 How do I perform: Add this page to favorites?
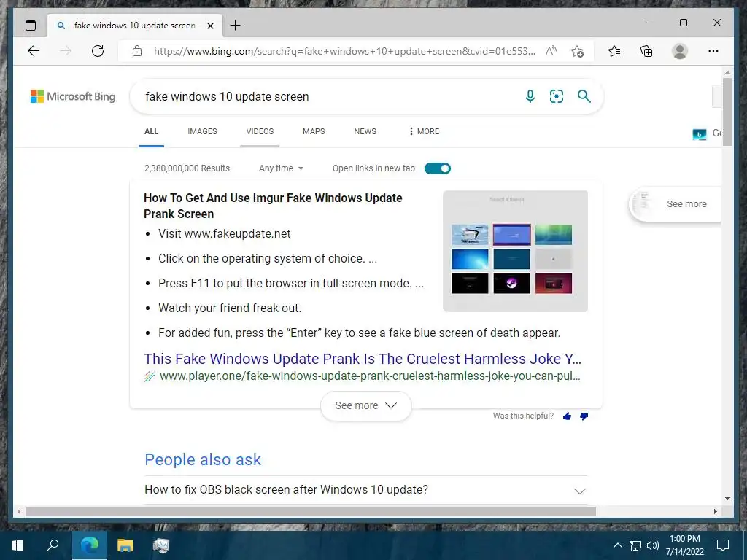pos(578,51)
